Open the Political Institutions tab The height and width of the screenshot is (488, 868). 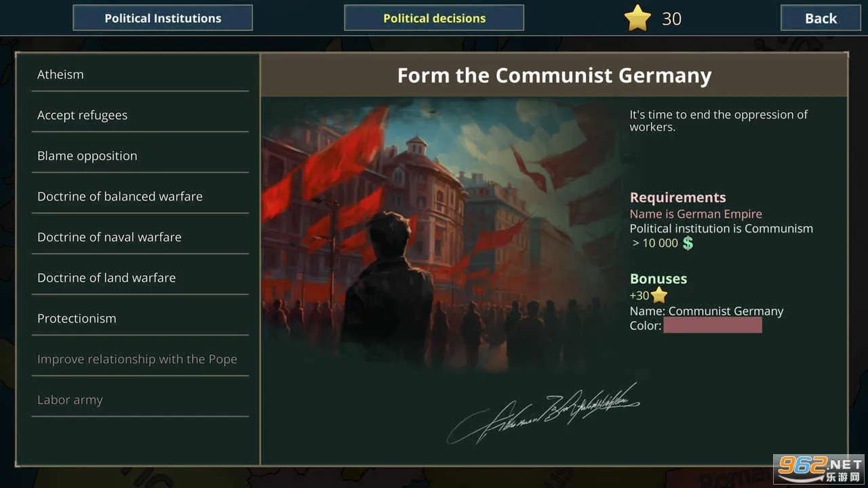click(163, 18)
